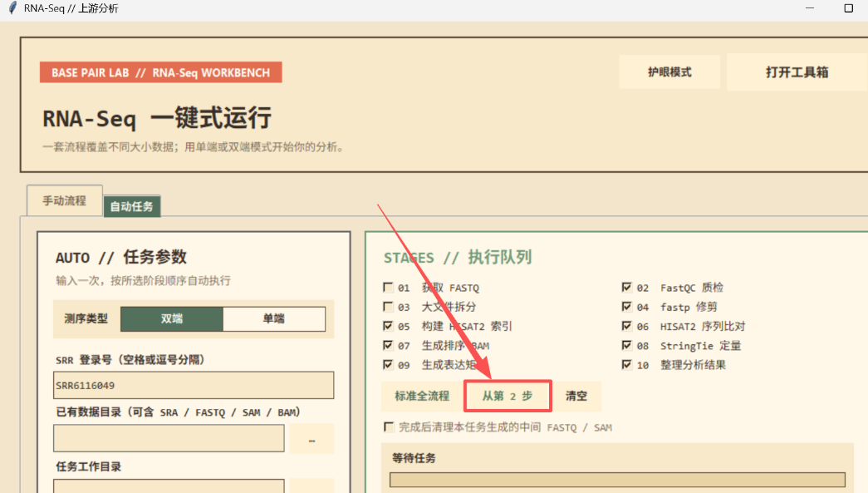Minimize the RNA-Seq window
Viewport: 868px width, 493px height.
tap(810, 8)
